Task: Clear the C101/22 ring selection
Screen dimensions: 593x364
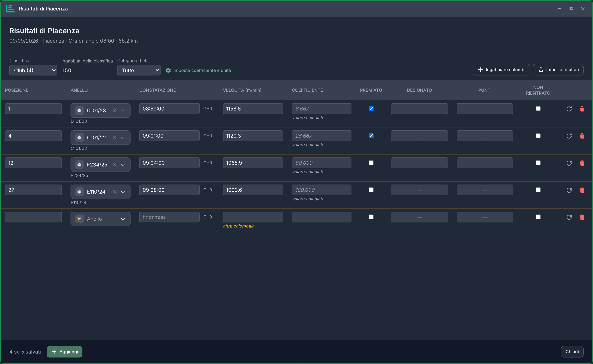Action: 115,137
